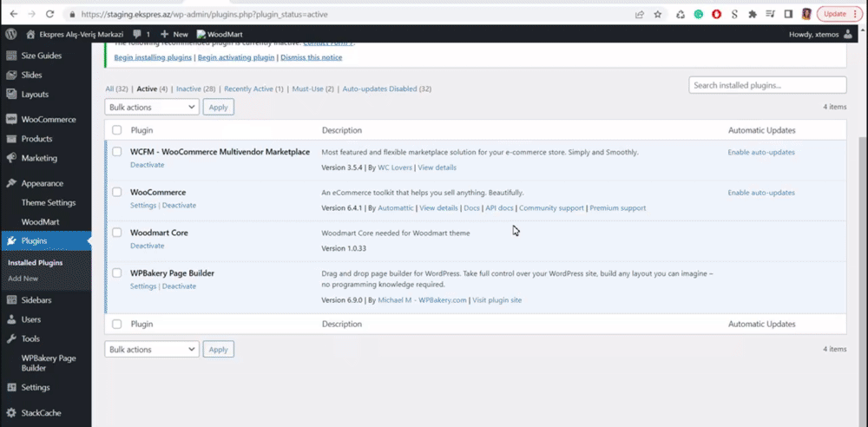Click the WooCommerce icon in the sidebar
The height and width of the screenshot is (427, 868).
(x=11, y=120)
